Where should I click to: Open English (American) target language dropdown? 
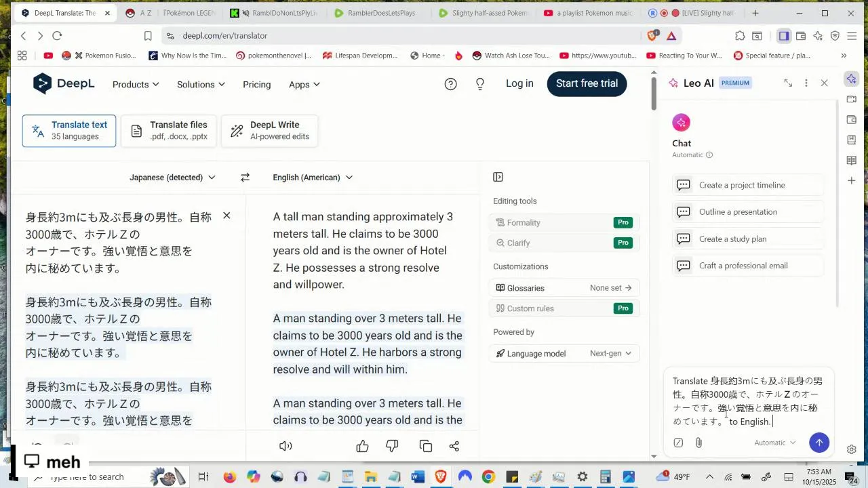tap(313, 178)
